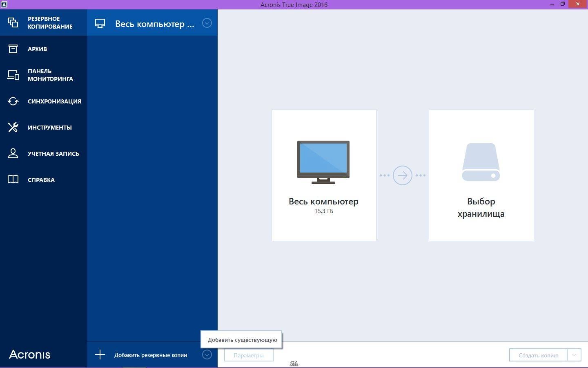Click the Acronis logo

point(30,355)
